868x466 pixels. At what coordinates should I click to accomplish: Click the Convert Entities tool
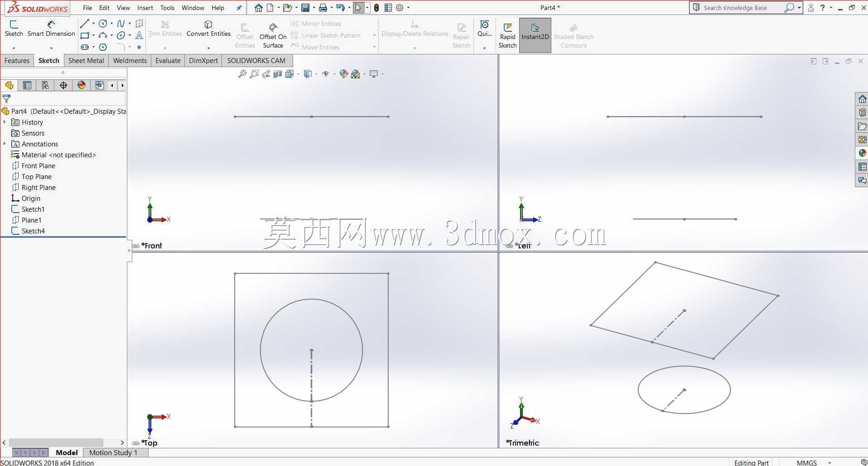[208, 29]
